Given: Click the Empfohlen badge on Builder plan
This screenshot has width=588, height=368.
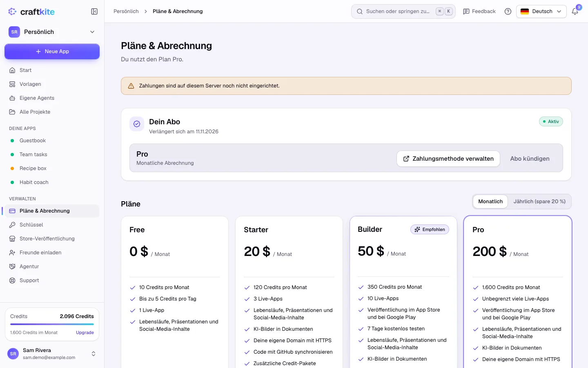Looking at the screenshot, I should tap(430, 229).
